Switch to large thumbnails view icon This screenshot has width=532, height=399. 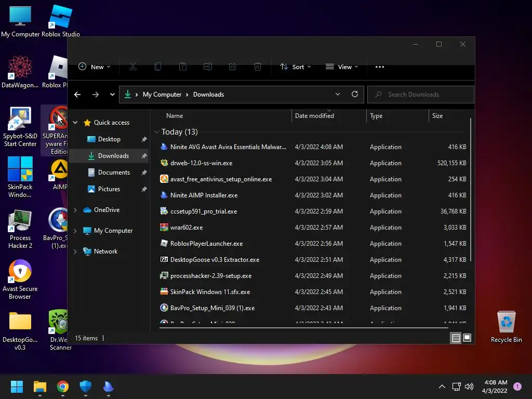pos(467,338)
